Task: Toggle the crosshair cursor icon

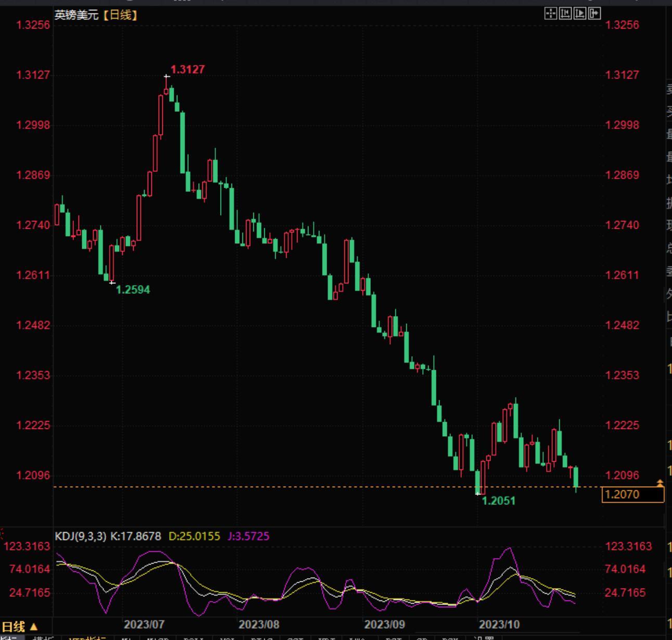Action: [x=550, y=14]
